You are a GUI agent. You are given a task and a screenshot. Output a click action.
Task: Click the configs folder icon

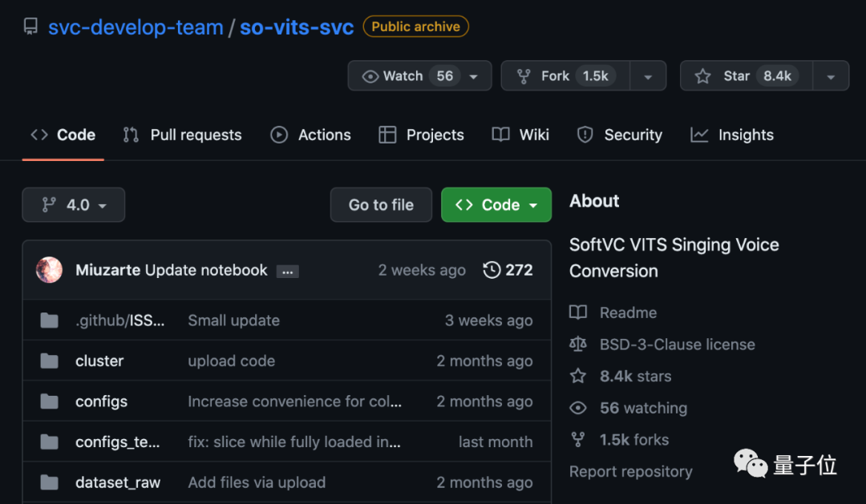tap(50, 401)
